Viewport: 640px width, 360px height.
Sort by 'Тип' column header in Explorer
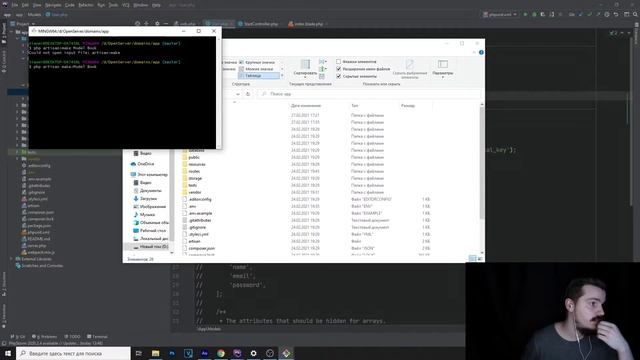(x=354, y=106)
